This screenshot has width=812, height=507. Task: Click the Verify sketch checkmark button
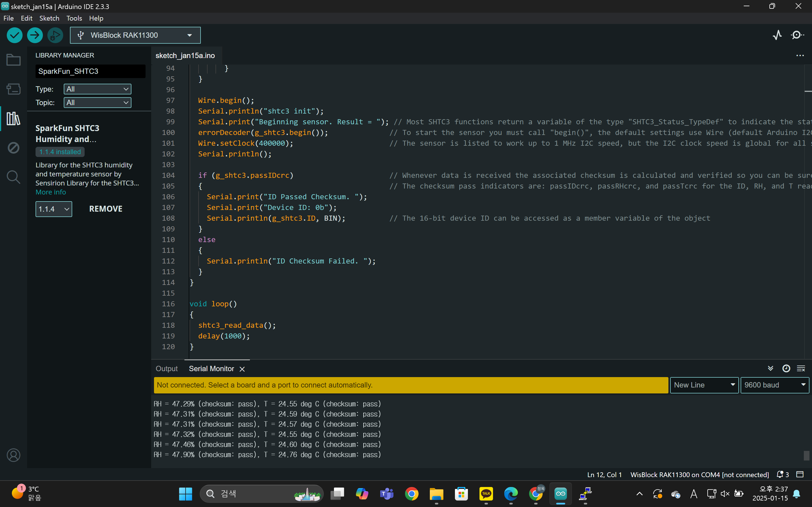[x=14, y=35]
